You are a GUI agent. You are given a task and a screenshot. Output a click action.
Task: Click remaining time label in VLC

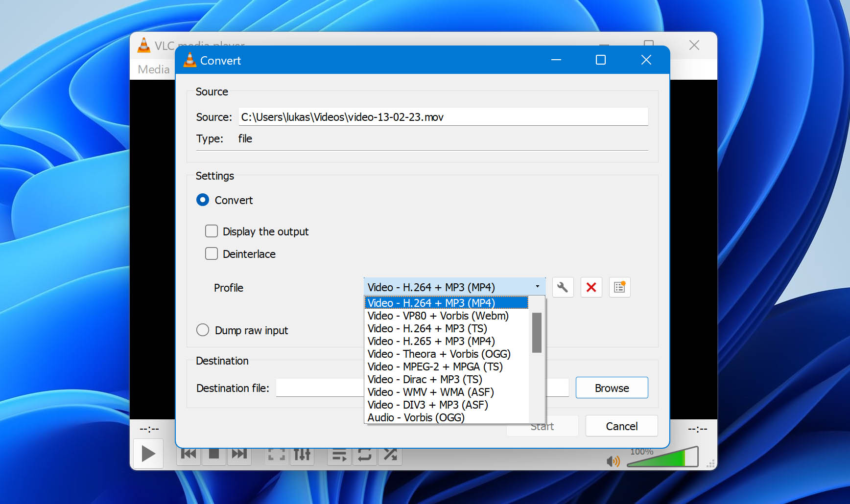tap(697, 429)
